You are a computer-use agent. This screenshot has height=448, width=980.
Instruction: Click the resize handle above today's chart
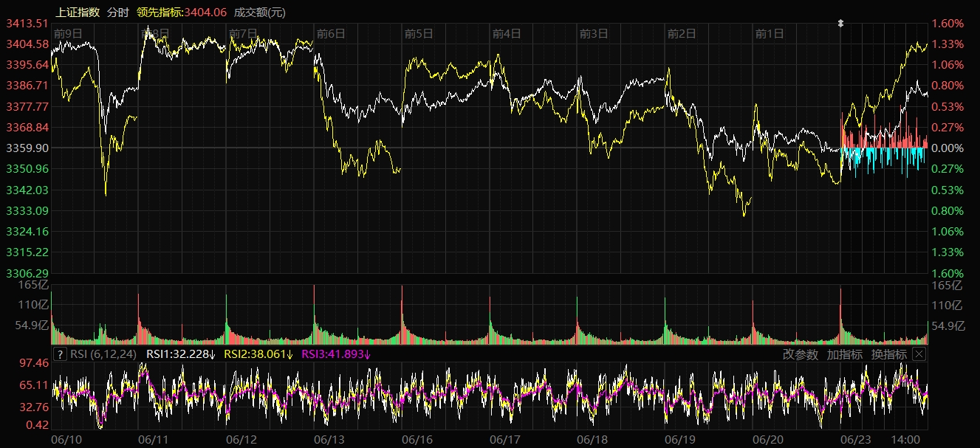840,23
